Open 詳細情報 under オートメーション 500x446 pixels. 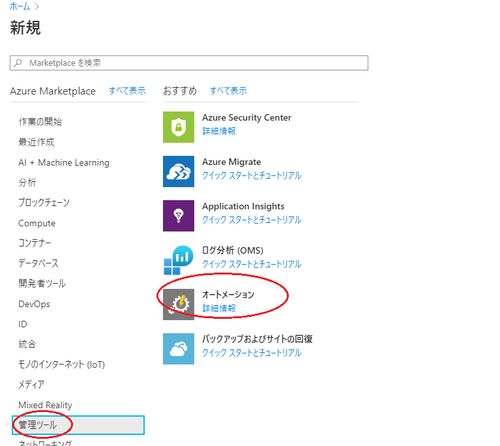(x=219, y=308)
